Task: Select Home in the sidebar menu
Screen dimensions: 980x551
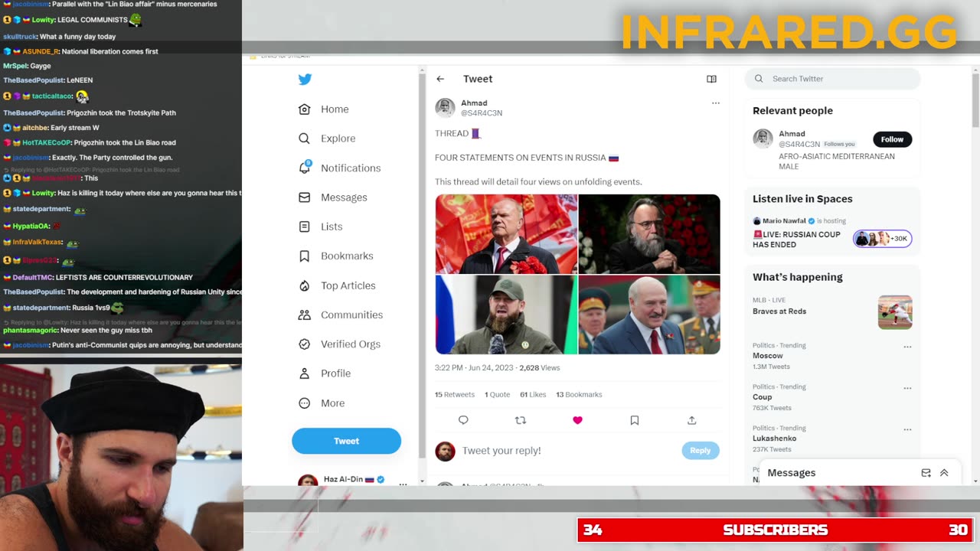Action: point(335,109)
